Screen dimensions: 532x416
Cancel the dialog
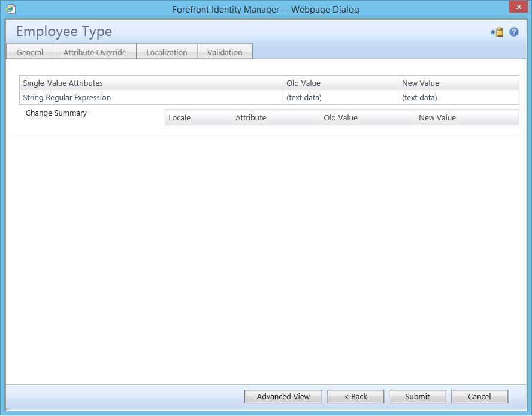(479, 396)
